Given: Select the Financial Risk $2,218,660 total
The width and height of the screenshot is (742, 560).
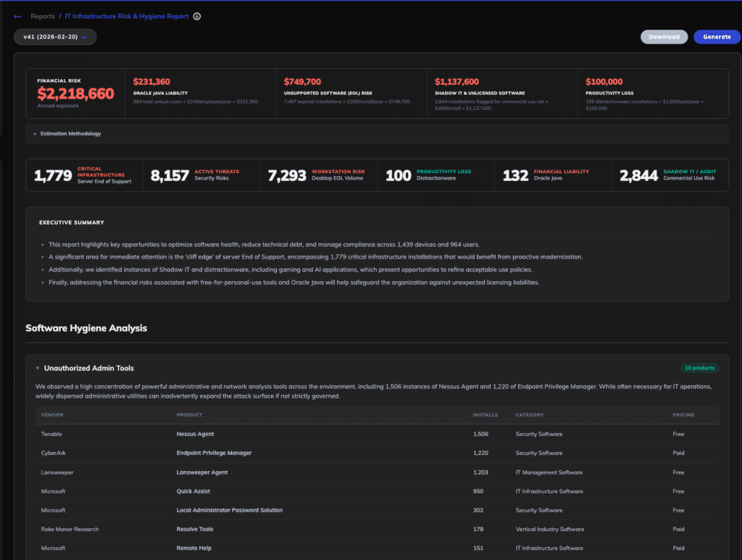Looking at the screenshot, I should (75, 93).
